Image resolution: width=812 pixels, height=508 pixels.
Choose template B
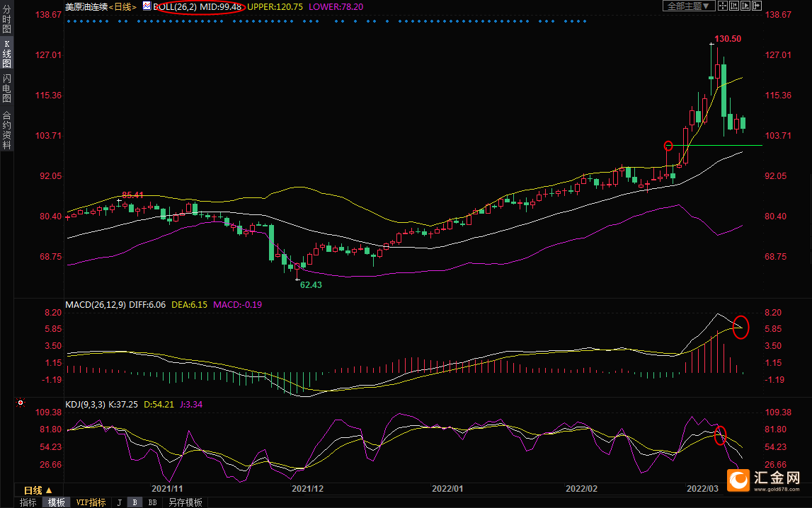(135, 502)
